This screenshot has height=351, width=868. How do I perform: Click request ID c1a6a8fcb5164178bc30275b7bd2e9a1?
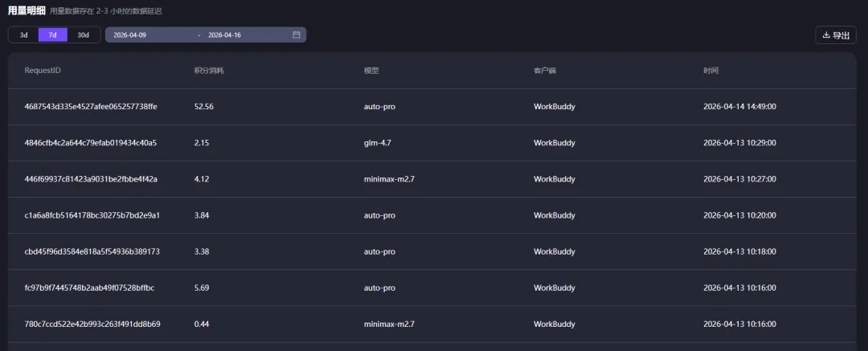tap(92, 215)
